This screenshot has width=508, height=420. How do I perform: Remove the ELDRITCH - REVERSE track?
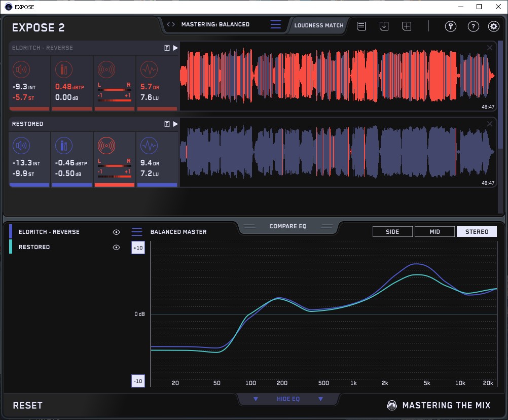489,48
